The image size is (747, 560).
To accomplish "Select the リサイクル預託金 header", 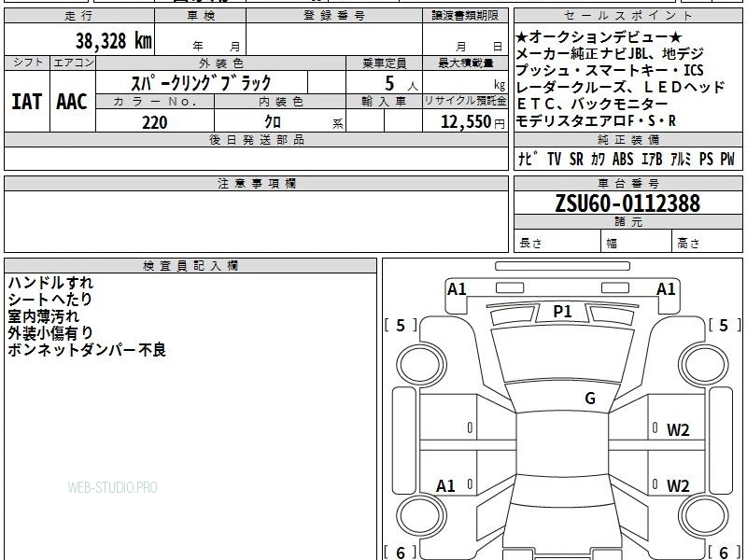I will click(x=465, y=101).
